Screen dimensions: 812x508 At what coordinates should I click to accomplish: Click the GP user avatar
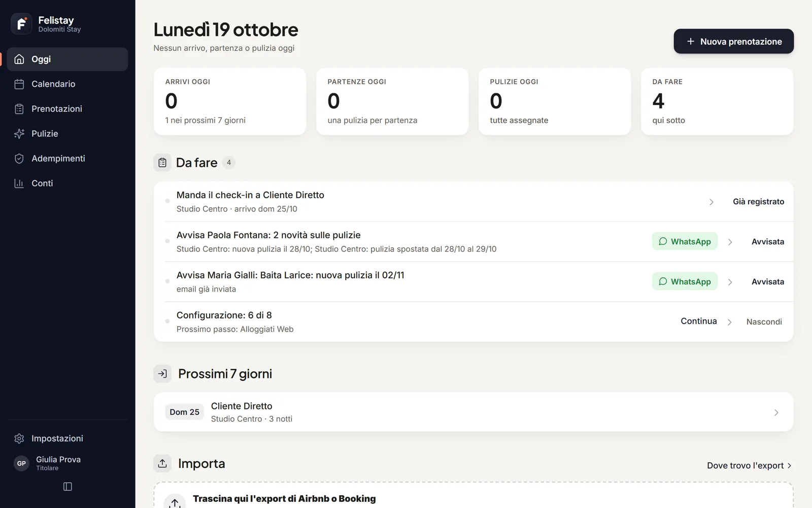pos(21,463)
